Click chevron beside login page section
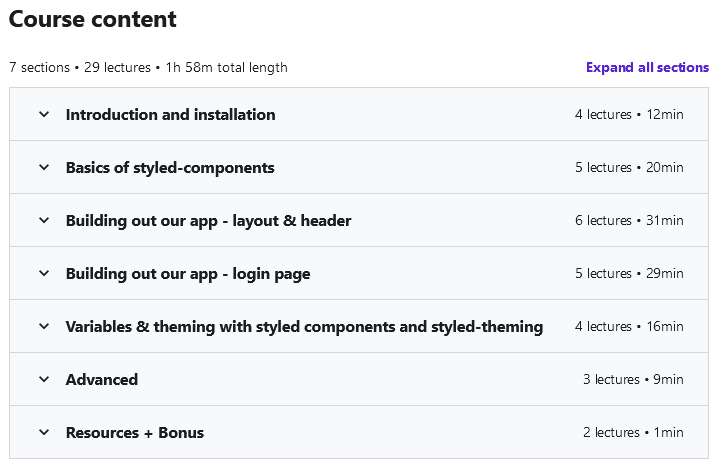Image resolution: width=718 pixels, height=467 pixels. coord(44,273)
